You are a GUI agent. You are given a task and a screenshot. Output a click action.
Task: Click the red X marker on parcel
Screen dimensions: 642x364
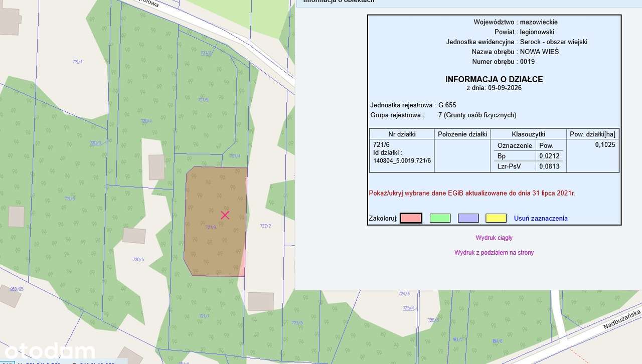tap(225, 215)
